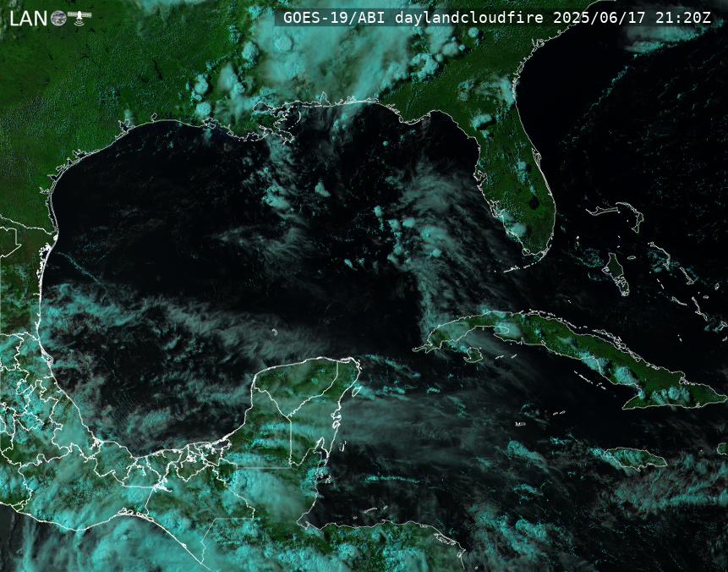The width and height of the screenshot is (728, 572).
Task: Click the "GOES-19/ABI" label text
Action: (x=334, y=18)
